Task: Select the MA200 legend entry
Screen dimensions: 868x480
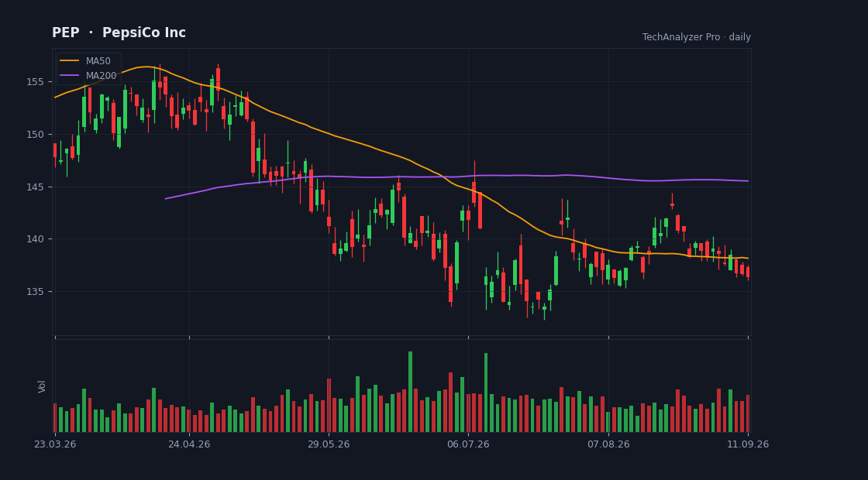Action: pyautogui.click(x=88, y=76)
